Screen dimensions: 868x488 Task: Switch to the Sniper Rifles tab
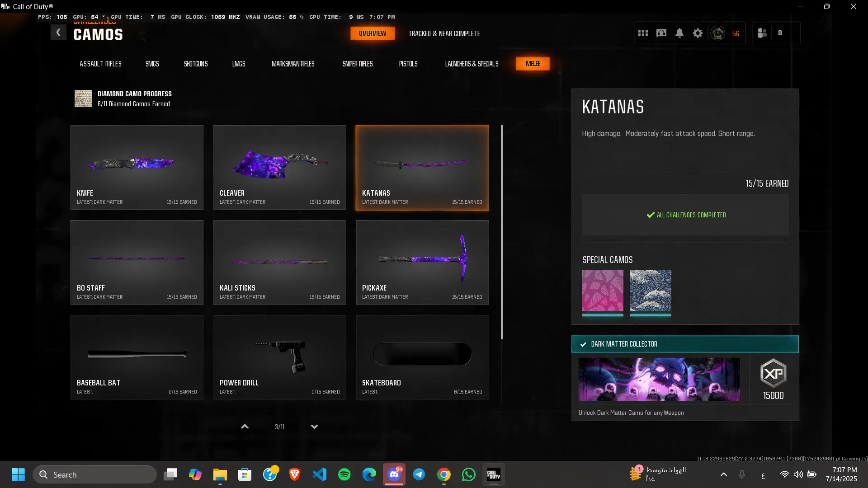[357, 64]
